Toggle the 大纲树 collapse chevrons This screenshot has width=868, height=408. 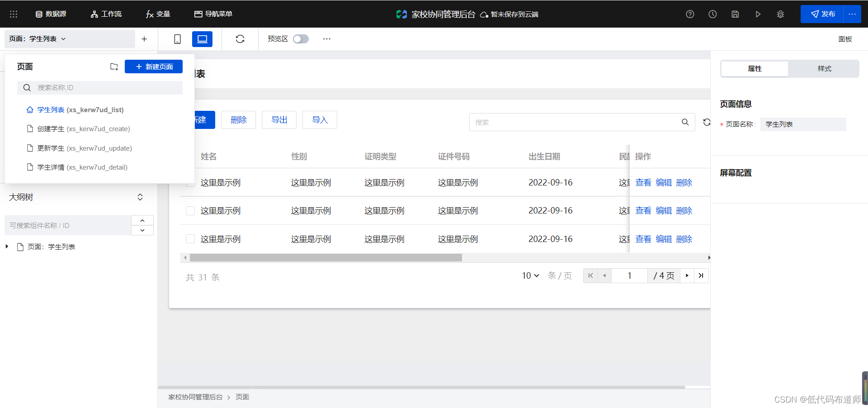tap(140, 197)
